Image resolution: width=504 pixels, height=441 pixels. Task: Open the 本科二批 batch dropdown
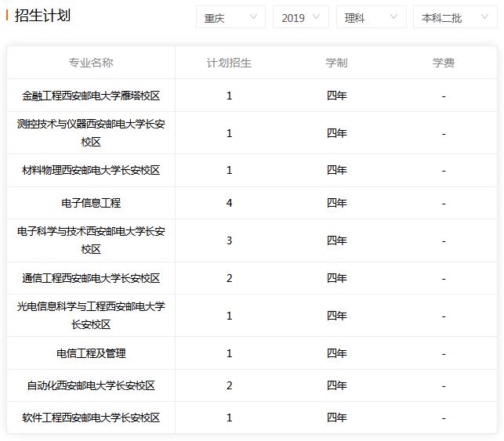click(x=455, y=17)
